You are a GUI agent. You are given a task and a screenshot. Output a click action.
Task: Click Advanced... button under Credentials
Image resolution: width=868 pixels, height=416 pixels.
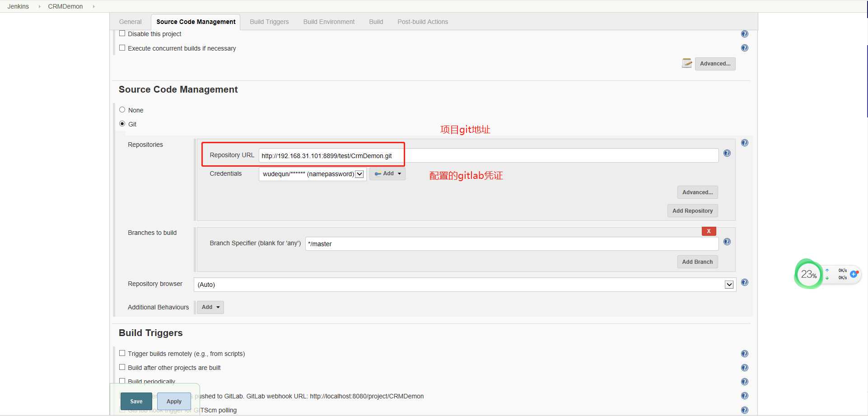point(697,192)
